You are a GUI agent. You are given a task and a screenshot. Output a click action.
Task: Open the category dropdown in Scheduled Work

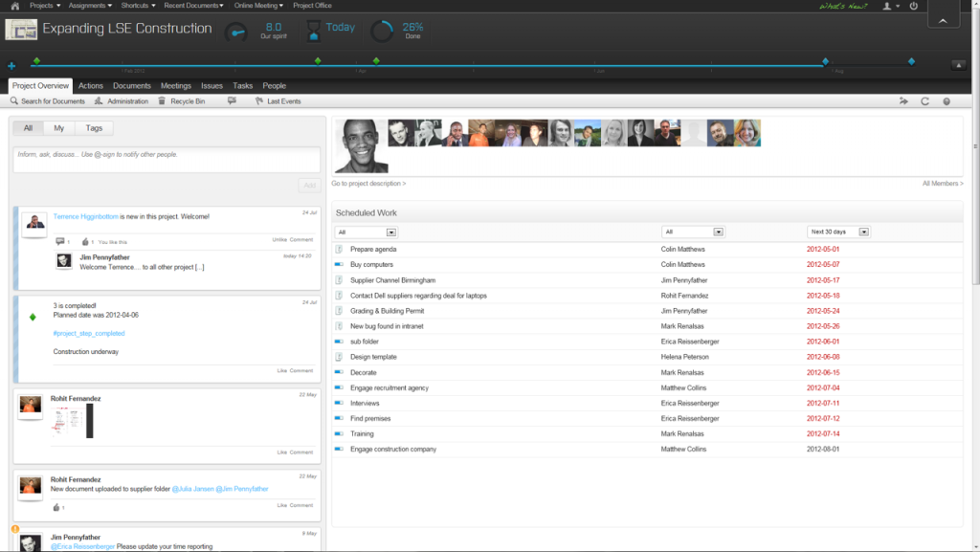click(x=390, y=232)
